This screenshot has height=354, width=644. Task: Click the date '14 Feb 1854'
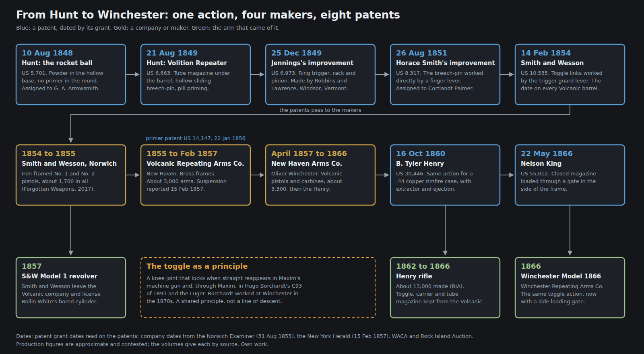coord(546,53)
